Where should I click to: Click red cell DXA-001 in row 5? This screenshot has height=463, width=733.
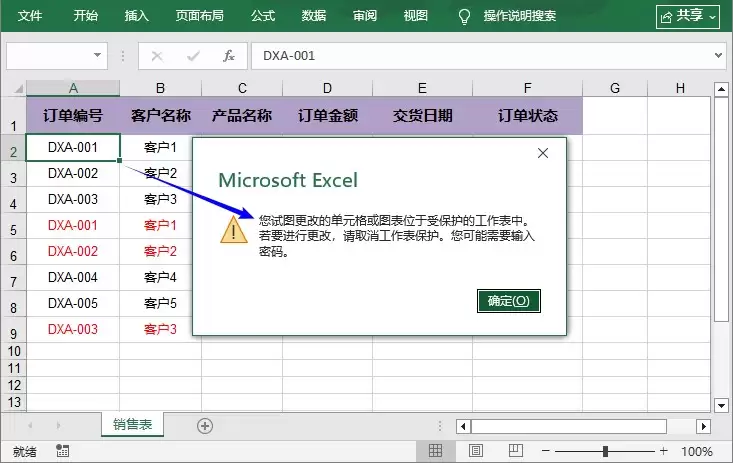coord(73,225)
